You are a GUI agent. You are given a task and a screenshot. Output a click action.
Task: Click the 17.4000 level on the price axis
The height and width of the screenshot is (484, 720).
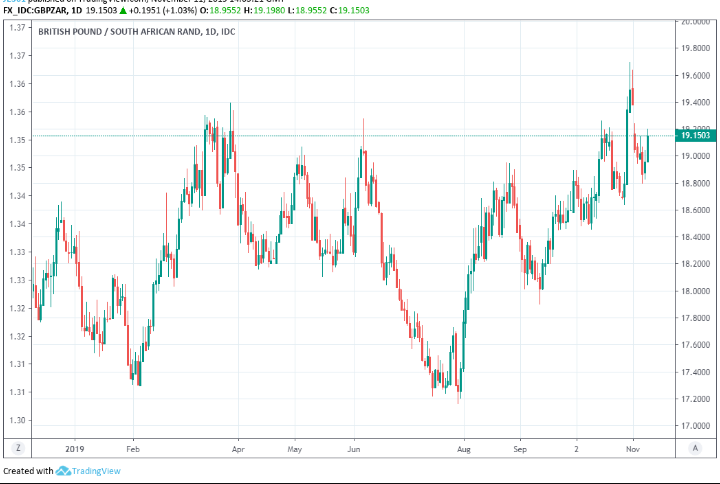click(695, 372)
